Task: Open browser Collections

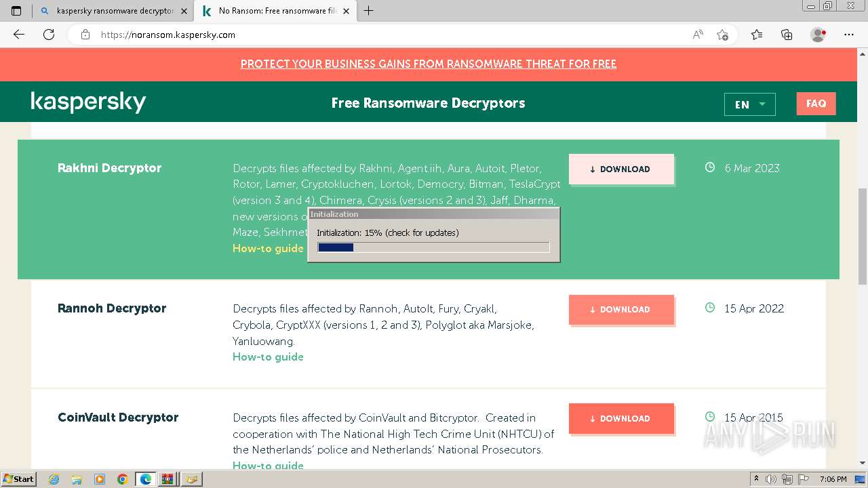Action: tap(787, 35)
